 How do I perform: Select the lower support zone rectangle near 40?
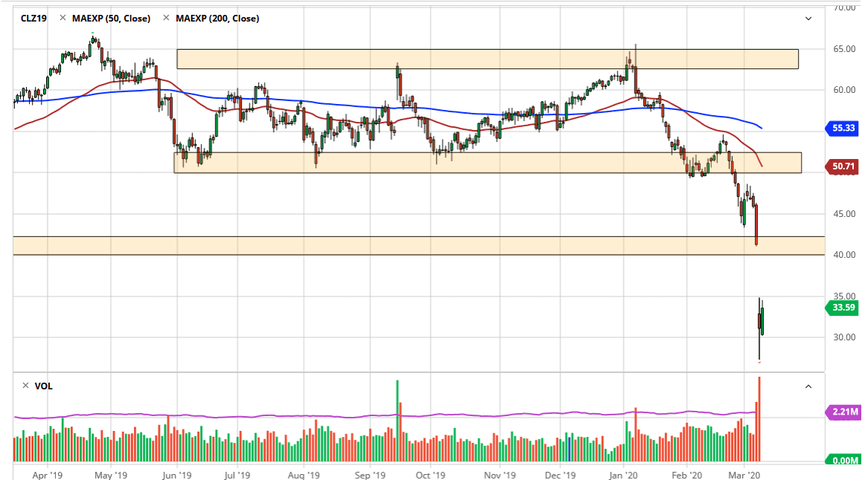[x=419, y=245]
